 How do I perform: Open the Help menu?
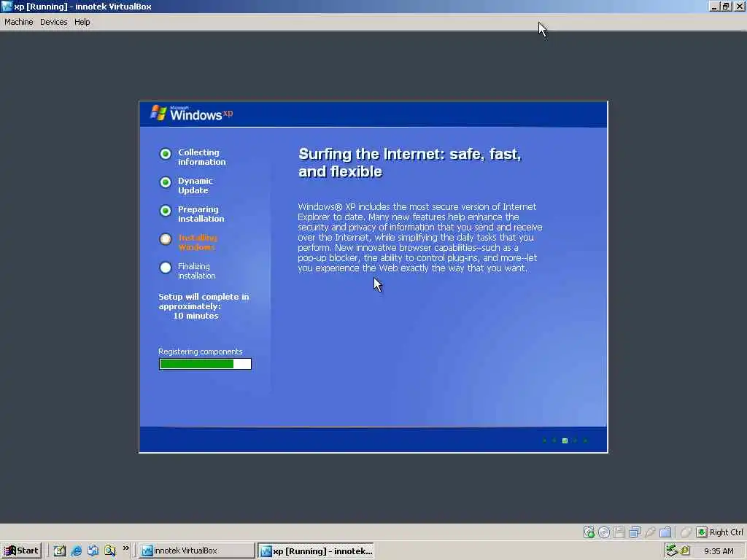click(82, 22)
